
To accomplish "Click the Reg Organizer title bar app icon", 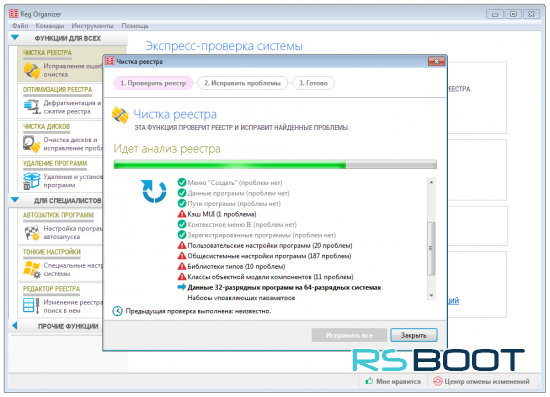I will [14, 14].
